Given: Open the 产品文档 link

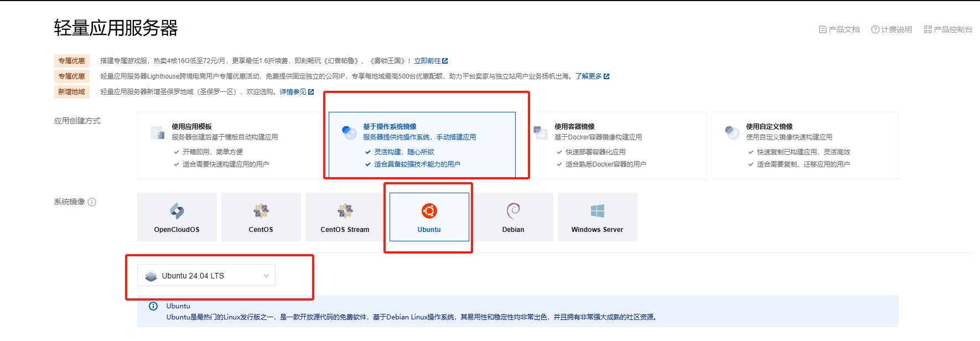Looking at the screenshot, I should click(x=839, y=29).
